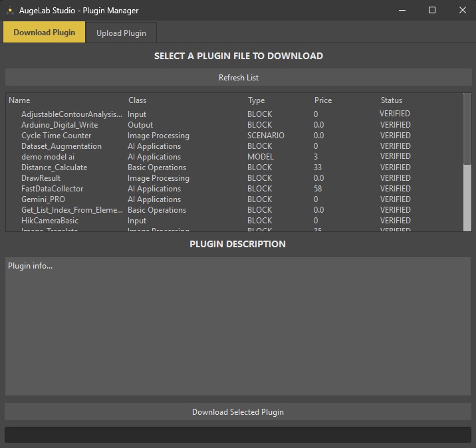Screen dimensions: 476x448
Task: Sort by the Status column header
Action: [x=392, y=100]
